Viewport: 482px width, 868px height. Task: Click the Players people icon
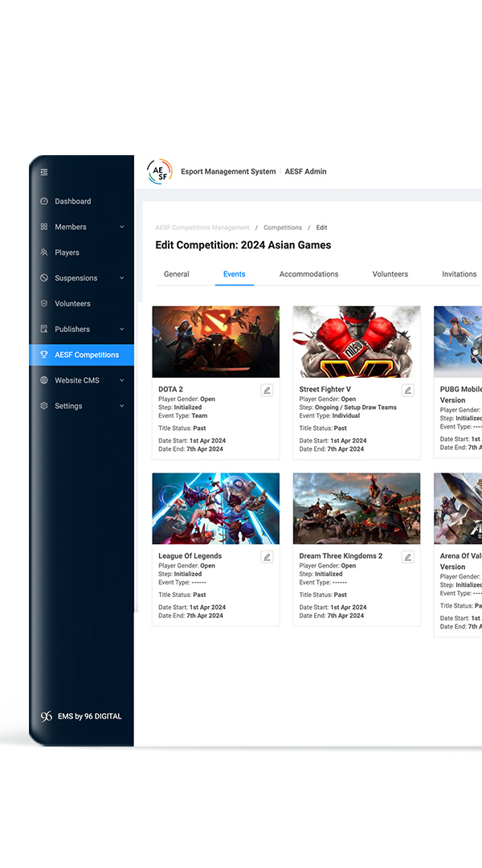click(44, 252)
